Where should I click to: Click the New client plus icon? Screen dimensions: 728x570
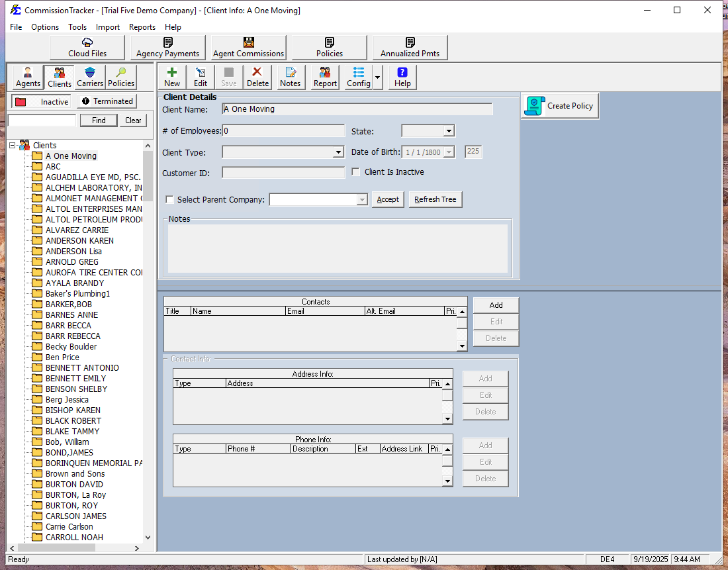172,77
